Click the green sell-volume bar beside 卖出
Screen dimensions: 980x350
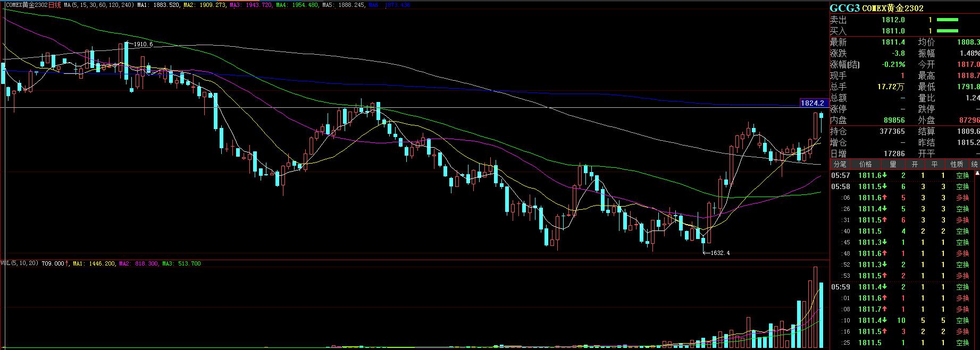coord(947,20)
